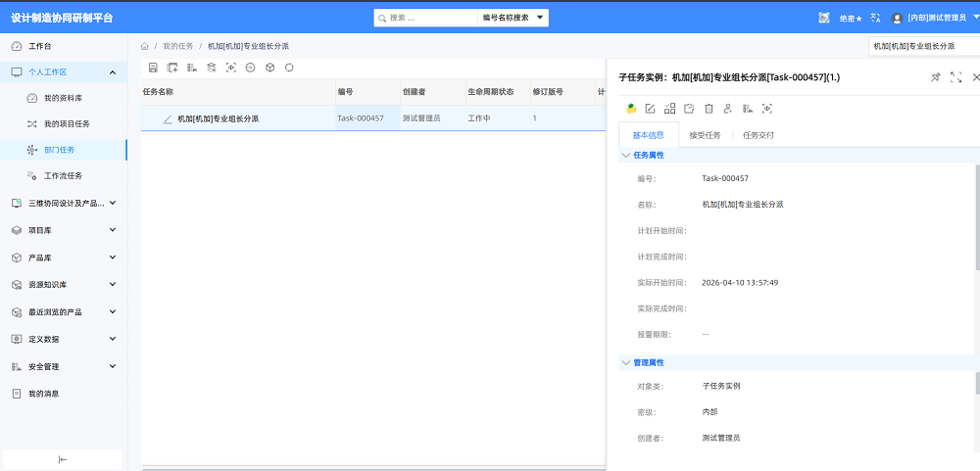Select 部门任务 in the sidebar
Screen dimensions: 980x471
pyautogui.click(x=64, y=150)
